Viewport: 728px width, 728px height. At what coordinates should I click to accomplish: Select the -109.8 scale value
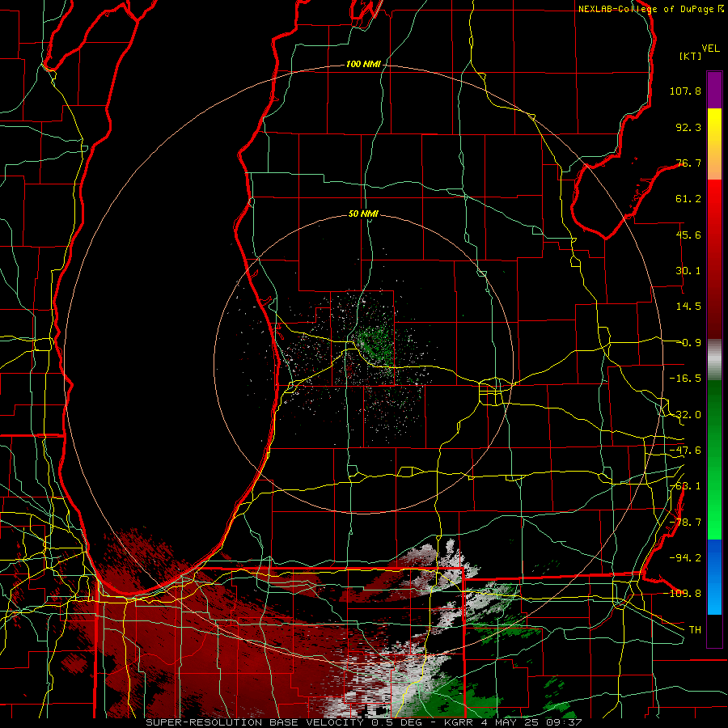pos(682,594)
